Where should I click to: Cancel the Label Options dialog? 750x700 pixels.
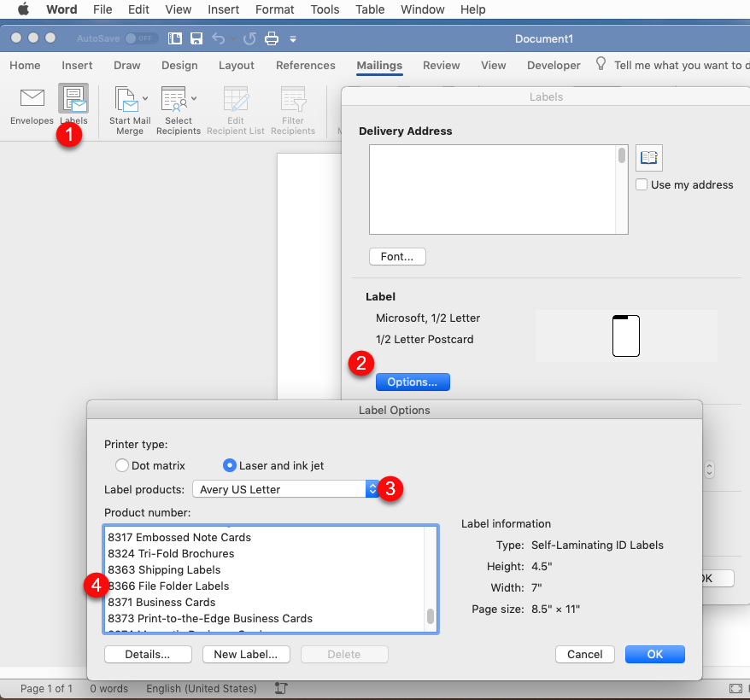(584, 654)
